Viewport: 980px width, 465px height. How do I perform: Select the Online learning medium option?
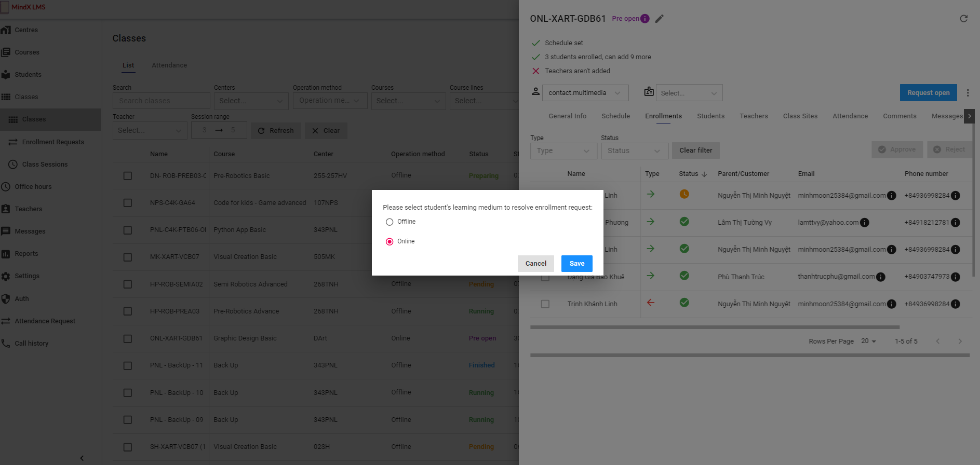click(390, 242)
